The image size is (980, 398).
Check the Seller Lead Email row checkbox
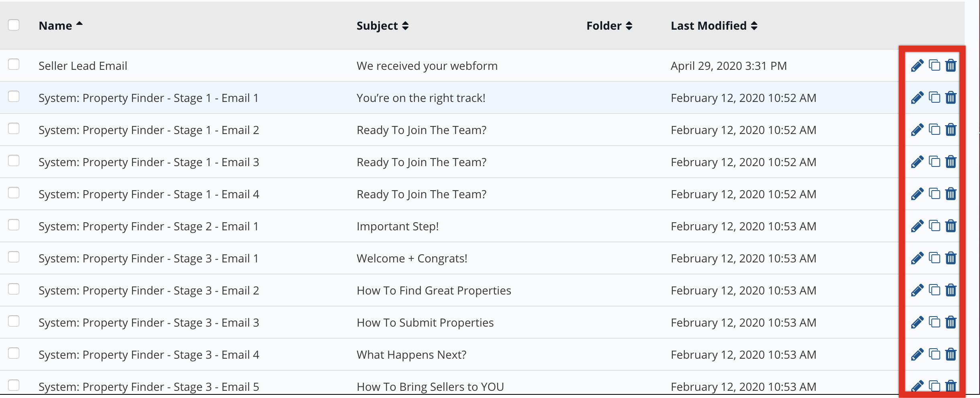click(x=14, y=64)
